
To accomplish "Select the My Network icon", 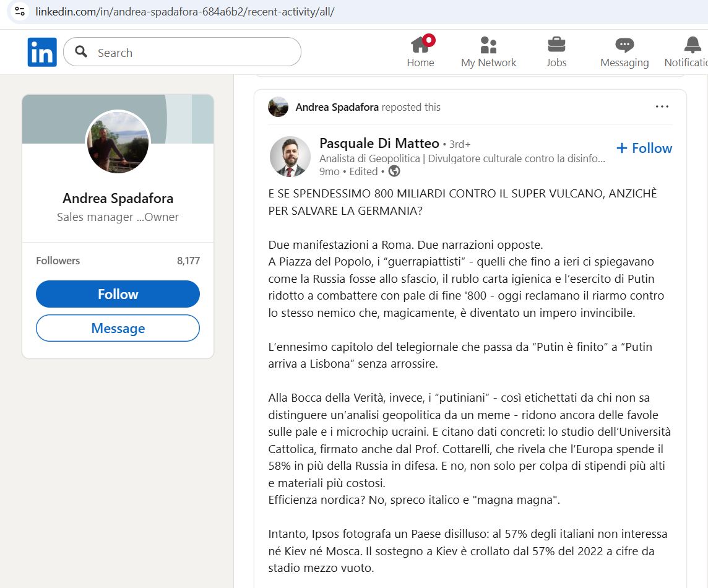I will tap(488, 46).
